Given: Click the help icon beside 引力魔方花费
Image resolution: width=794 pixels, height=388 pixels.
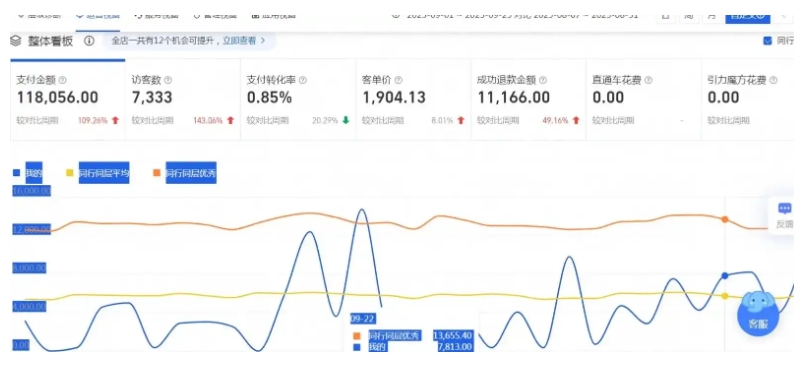Looking at the screenshot, I should 773,80.
